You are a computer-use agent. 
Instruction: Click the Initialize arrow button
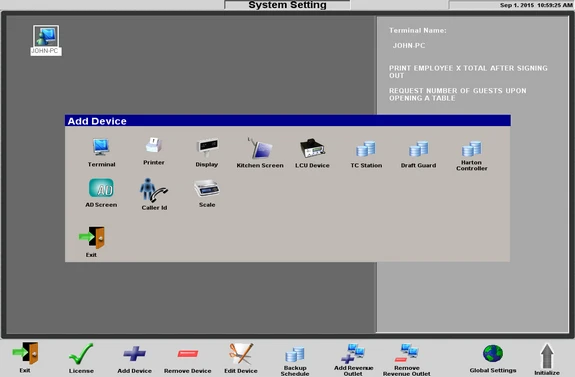547,359
